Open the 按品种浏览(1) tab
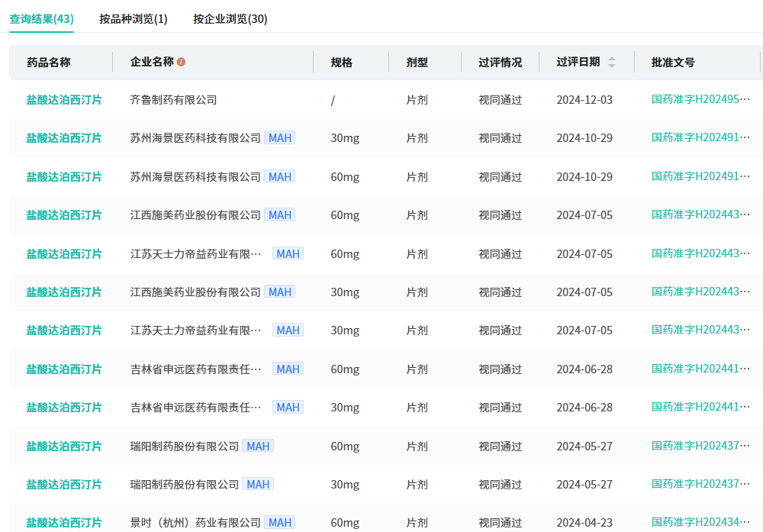 pyautogui.click(x=134, y=19)
